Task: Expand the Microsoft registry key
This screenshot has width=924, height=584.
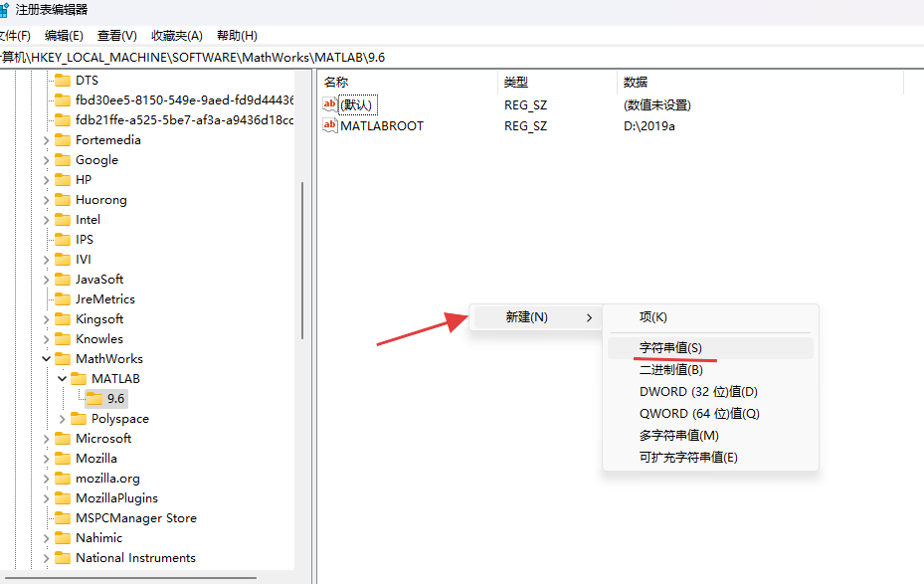Action: click(46, 439)
